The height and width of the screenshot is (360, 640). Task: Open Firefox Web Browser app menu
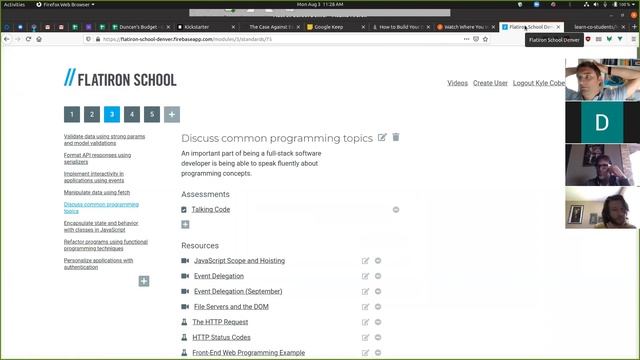65,4
